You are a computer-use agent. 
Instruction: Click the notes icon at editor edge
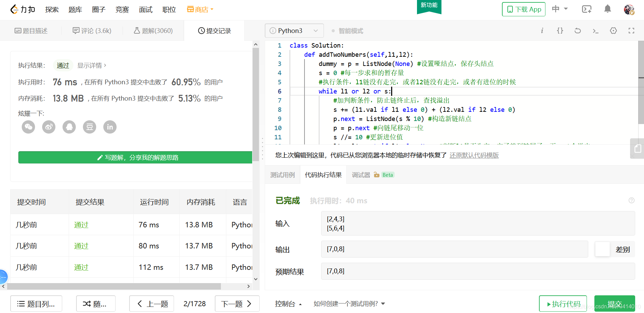point(637,149)
